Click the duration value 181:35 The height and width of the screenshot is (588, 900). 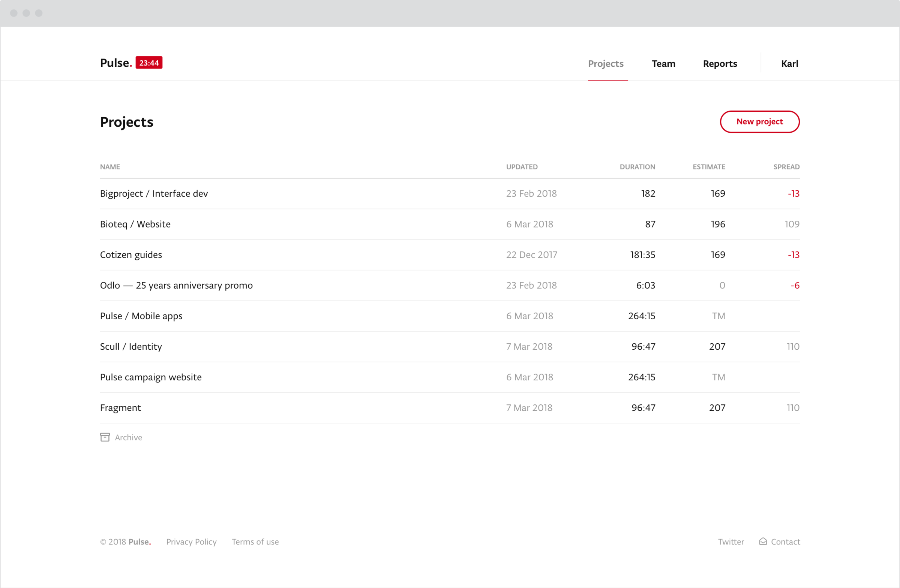tap(642, 255)
